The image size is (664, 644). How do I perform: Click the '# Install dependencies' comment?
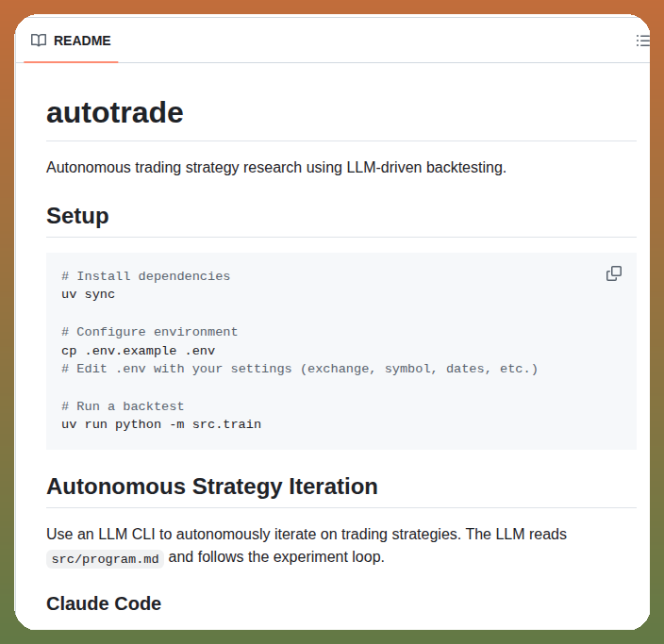click(x=145, y=276)
